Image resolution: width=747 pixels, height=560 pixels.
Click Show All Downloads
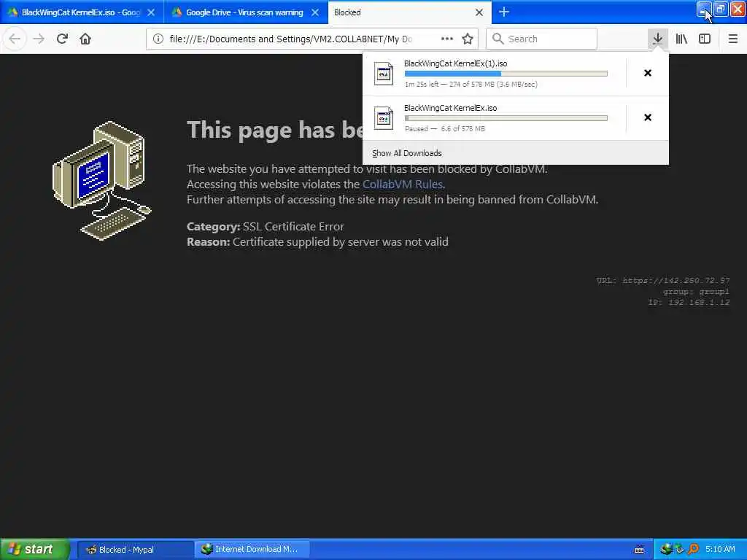407,153
